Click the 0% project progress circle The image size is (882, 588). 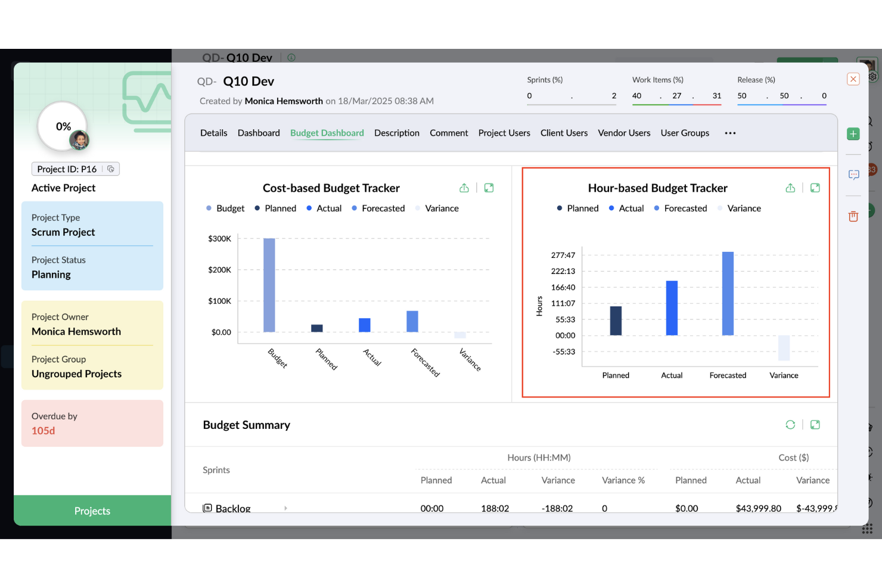(x=64, y=126)
